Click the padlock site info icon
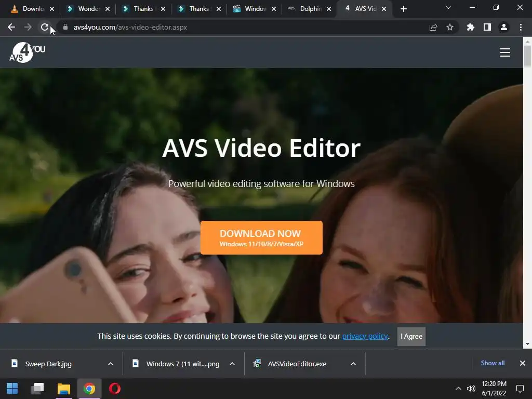This screenshot has height=399, width=532. point(65,27)
